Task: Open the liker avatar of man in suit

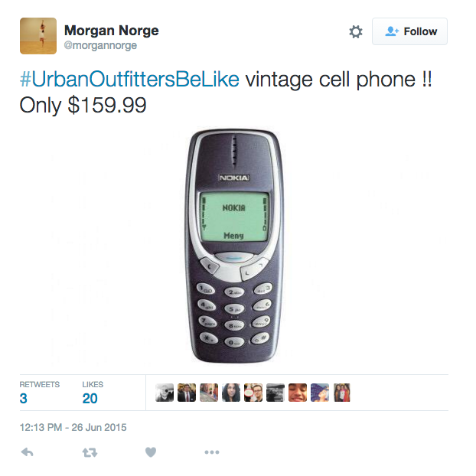Action: tap(187, 393)
